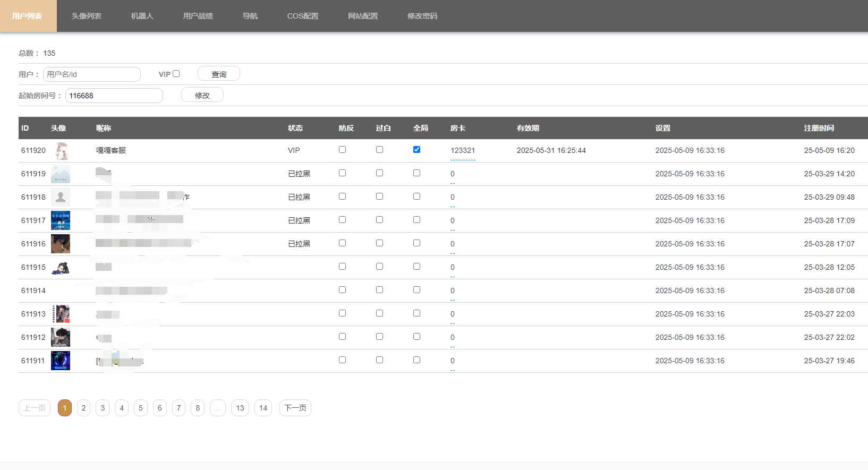Screen dimensions: 868x470
Task: Check the 过白 checkbox for user 611915
Action: pyautogui.click(x=379, y=267)
